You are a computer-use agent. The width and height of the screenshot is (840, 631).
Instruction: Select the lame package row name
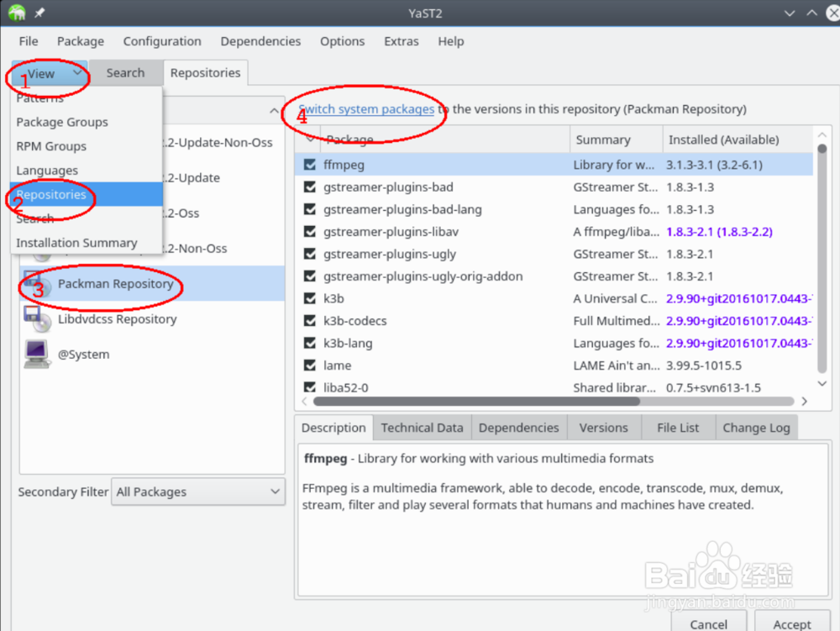click(x=338, y=365)
